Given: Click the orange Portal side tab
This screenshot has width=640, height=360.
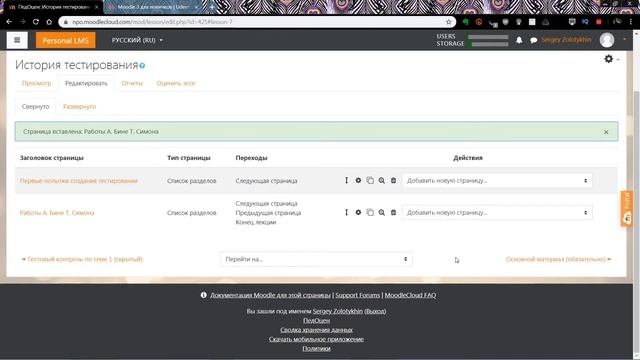Looking at the screenshot, I should point(627,209).
